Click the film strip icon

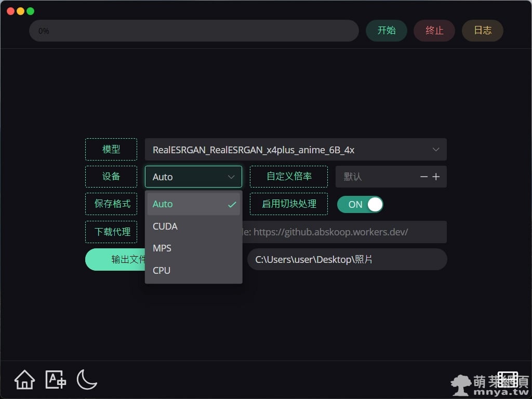pyautogui.click(x=508, y=379)
